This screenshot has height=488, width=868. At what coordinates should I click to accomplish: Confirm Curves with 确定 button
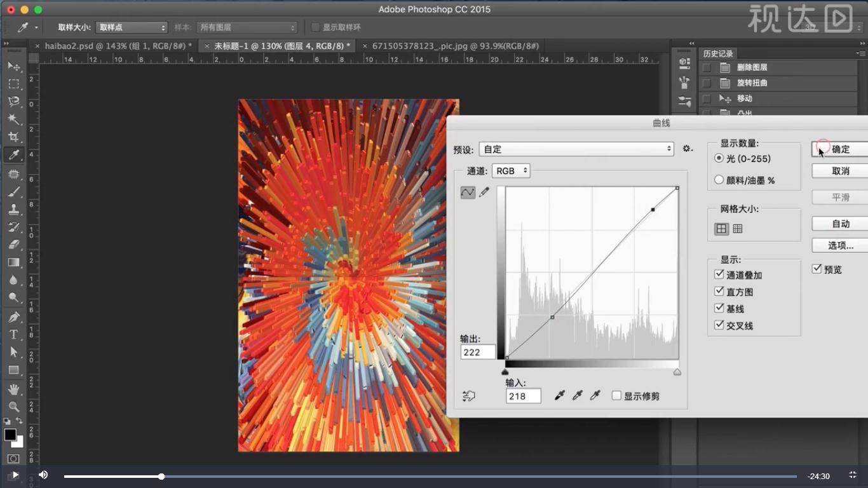coord(840,149)
